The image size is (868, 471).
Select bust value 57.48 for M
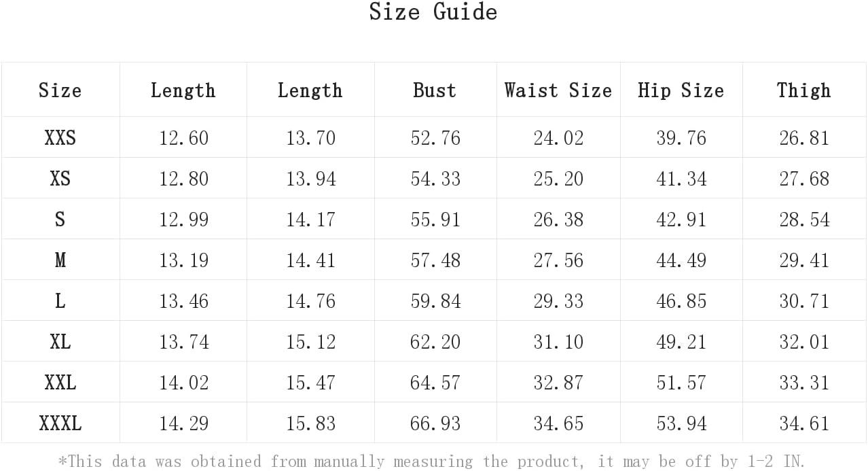435,260
